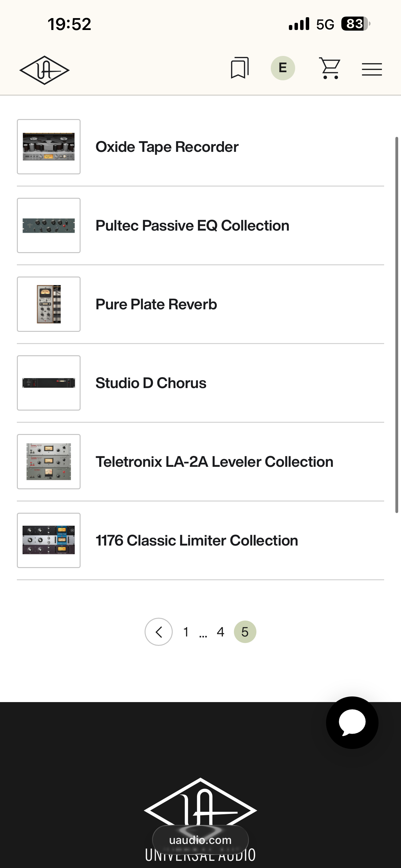Viewport: 401px width, 868px height.
Task: Open Pultec Passive EQ Collection link
Action: tap(192, 226)
